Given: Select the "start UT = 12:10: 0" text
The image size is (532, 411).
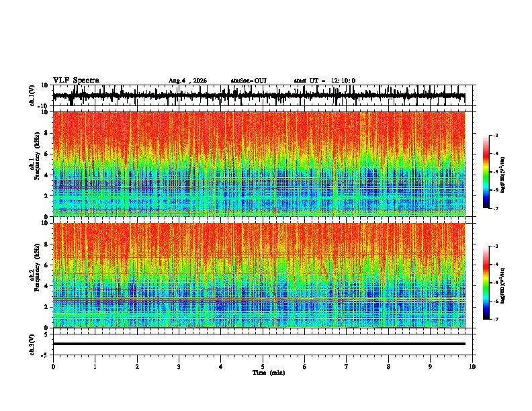Looking at the screenshot, I should coord(324,81).
